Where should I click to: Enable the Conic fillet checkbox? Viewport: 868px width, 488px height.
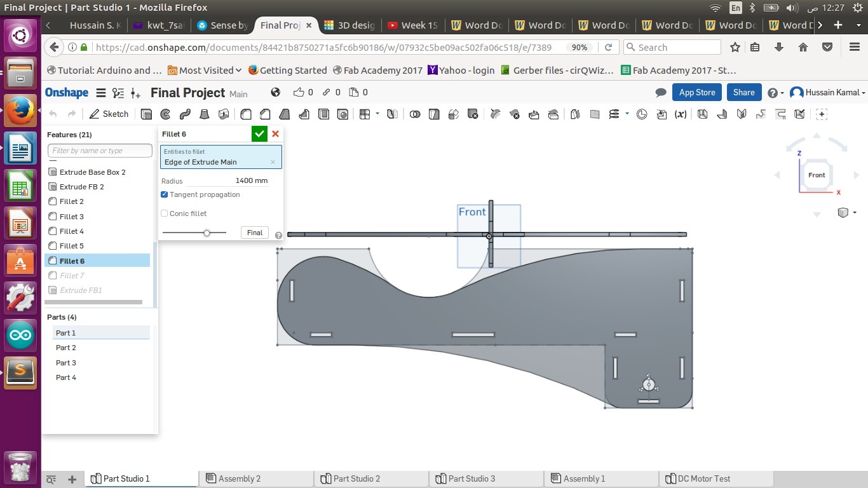(x=165, y=213)
